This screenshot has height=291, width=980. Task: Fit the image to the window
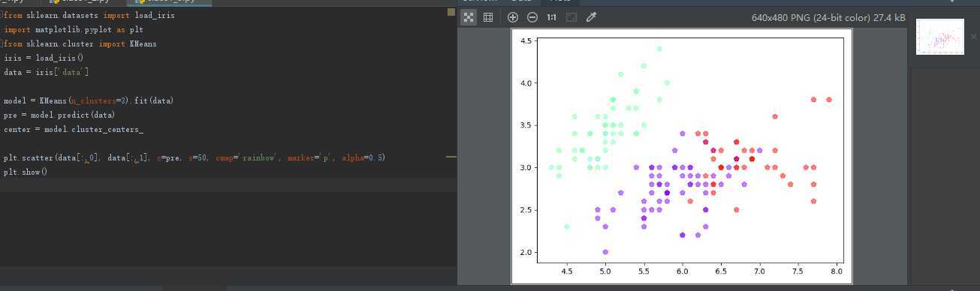click(x=571, y=17)
